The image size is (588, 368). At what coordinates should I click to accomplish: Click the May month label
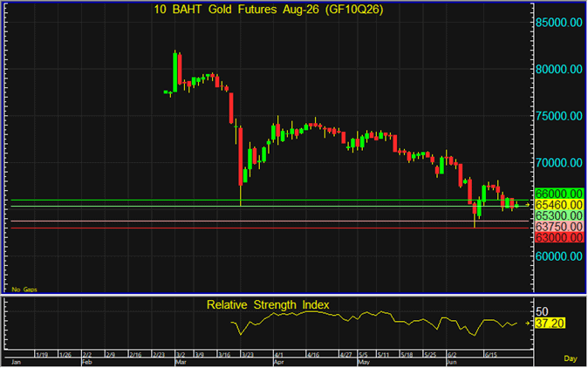364,362
